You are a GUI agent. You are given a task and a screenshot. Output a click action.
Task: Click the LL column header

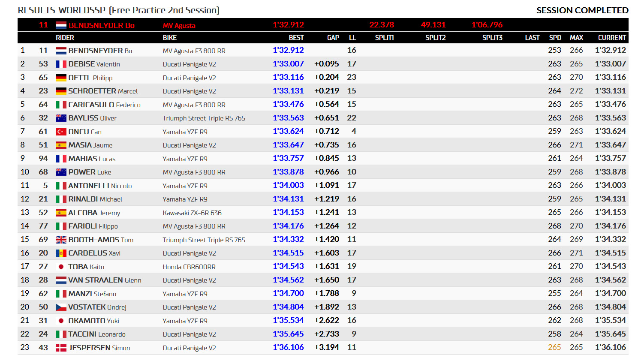[x=352, y=38]
